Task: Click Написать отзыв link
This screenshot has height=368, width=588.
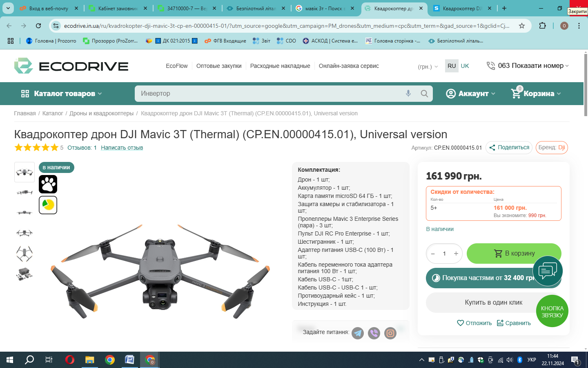Action: (x=122, y=148)
